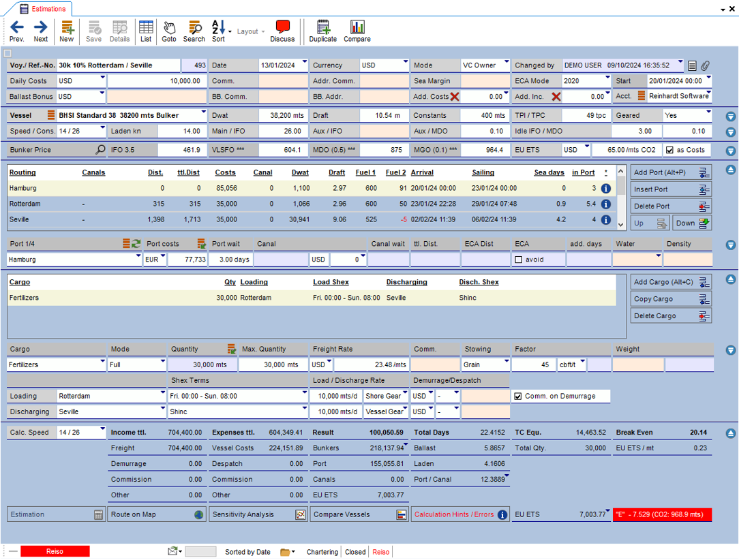This screenshot has height=560, width=739.
Task: Open Currency USD dropdown
Action: point(406,62)
